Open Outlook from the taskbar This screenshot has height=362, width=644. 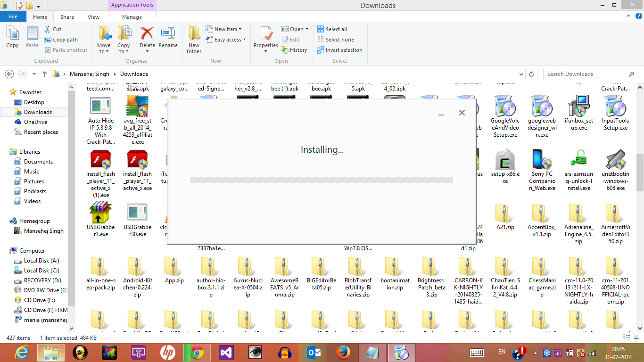click(314, 353)
